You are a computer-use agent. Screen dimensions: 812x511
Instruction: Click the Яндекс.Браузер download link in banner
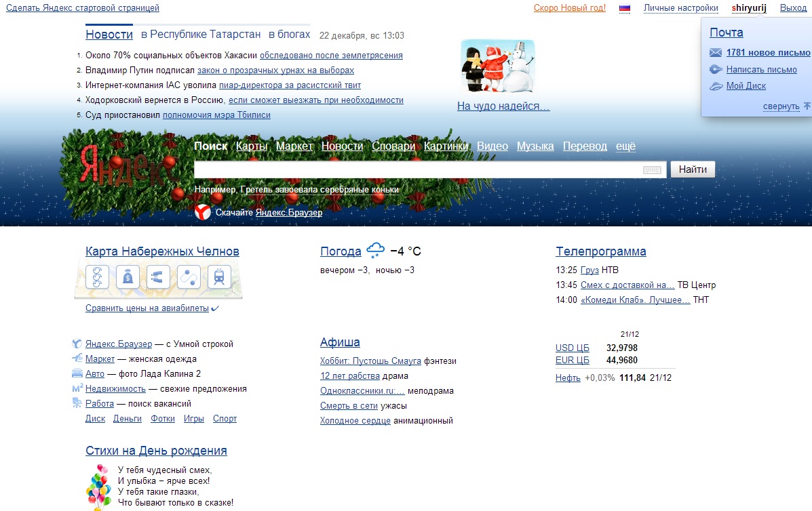pyautogui.click(x=289, y=213)
